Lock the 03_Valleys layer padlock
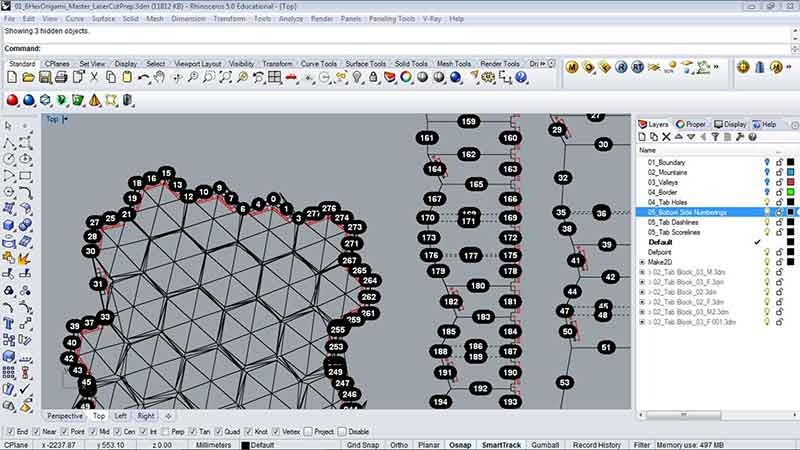800x450 pixels. 779,182
